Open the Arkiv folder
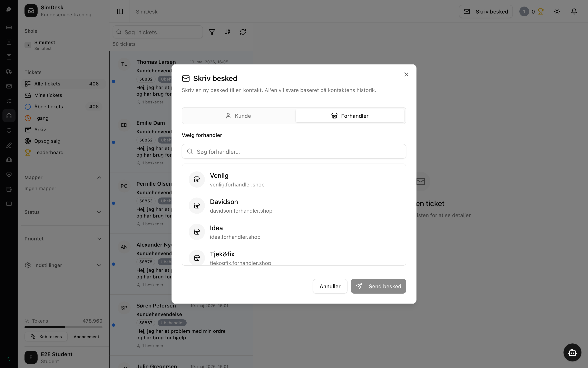Screen dimensions: 588x368 [x=64, y=129]
